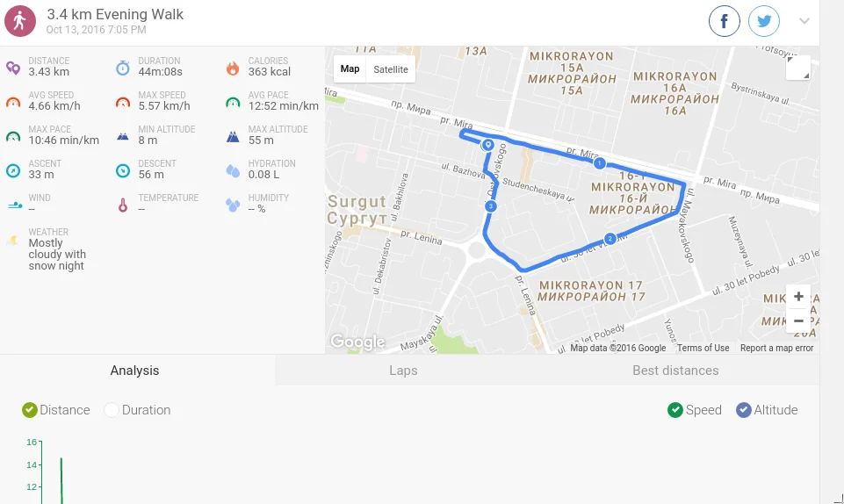844x504 pixels.
Task: Expand the chevron menu beside Twitter
Action: (x=804, y=21)
